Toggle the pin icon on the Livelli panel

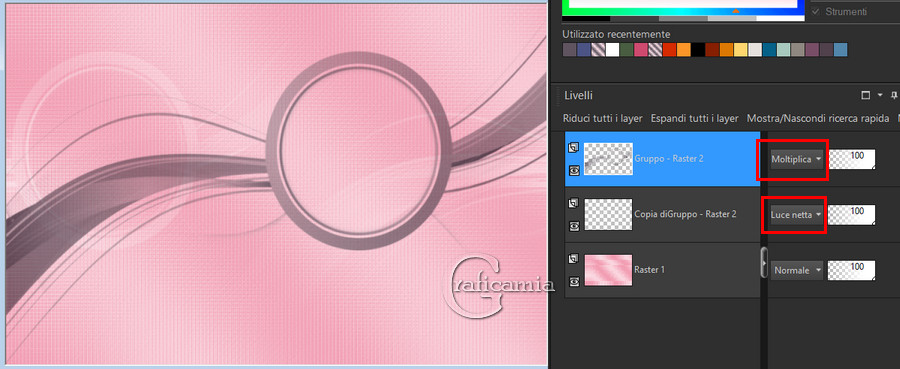[x=894, y=95]
